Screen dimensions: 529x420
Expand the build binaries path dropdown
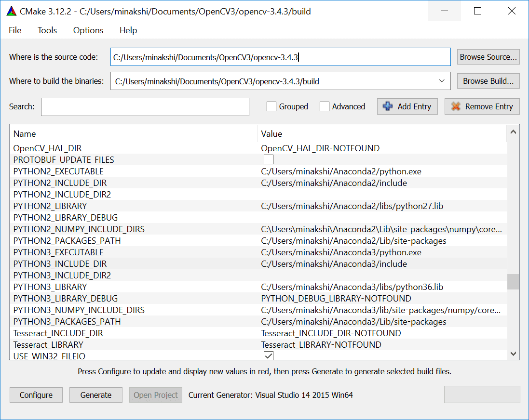tap(442, 81)
